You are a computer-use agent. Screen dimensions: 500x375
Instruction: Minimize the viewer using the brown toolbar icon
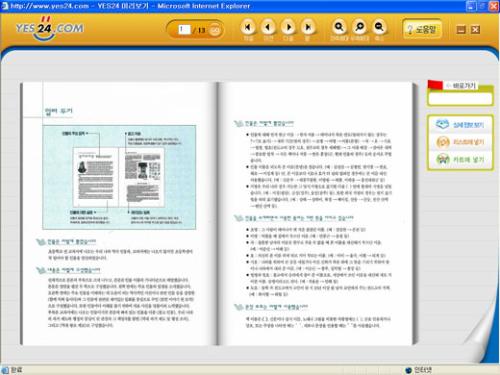(x=461, y=30)
